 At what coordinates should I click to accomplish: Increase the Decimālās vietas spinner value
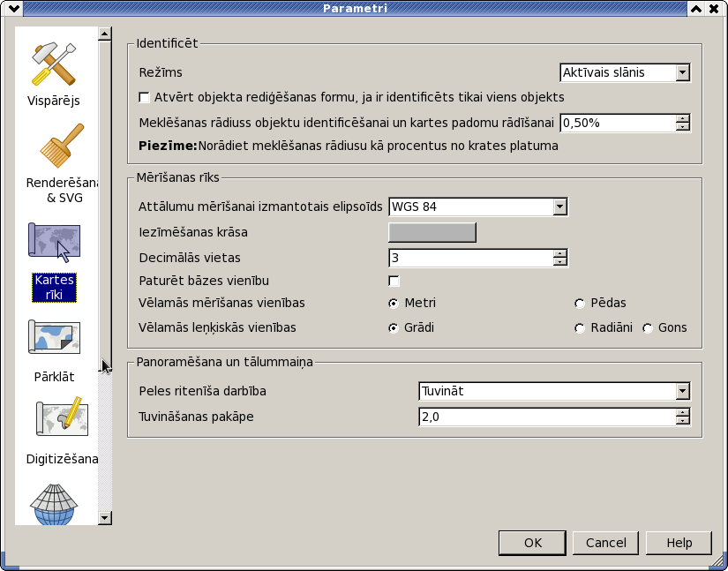click(560, 253)
